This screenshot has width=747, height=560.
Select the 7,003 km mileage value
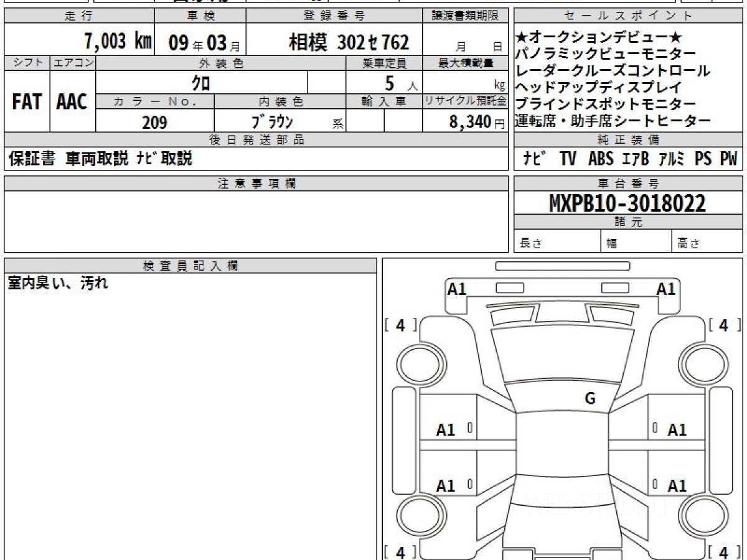click(x=118, y=42)
